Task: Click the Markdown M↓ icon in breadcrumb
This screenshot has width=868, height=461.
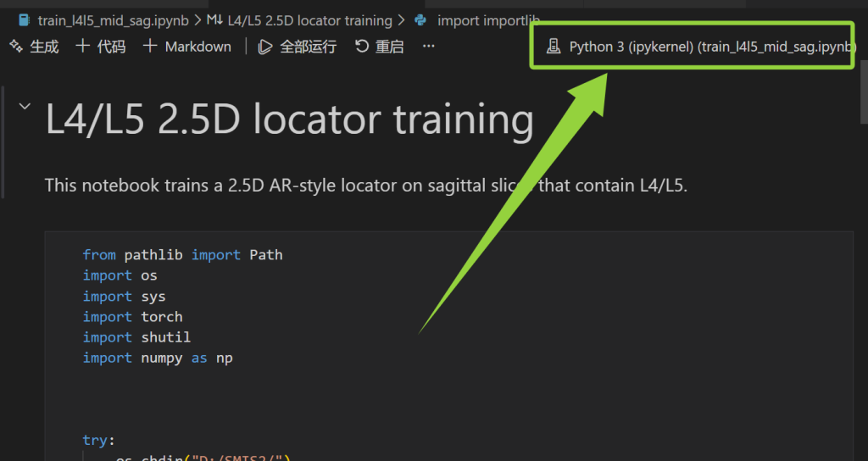Action: [x=214, y=20]
